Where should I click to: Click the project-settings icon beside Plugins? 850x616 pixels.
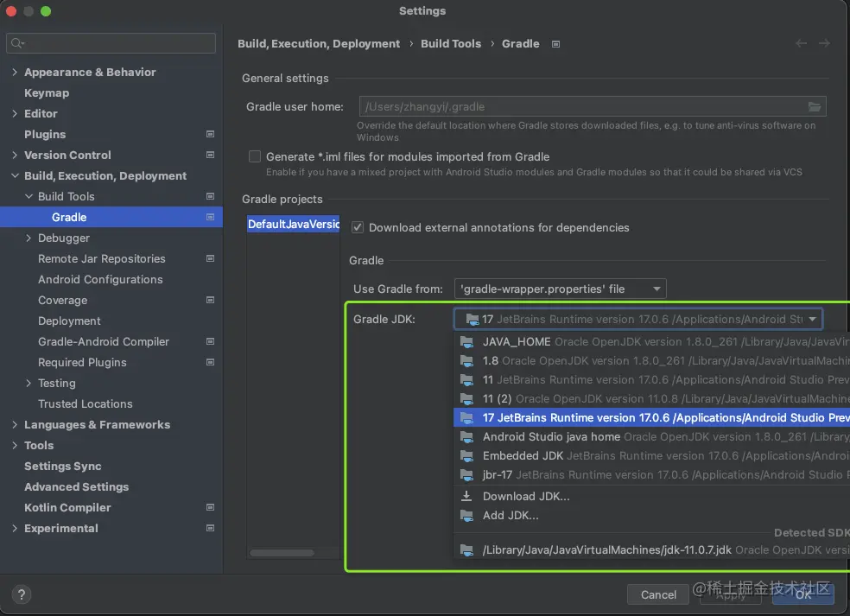click(210, 134)
